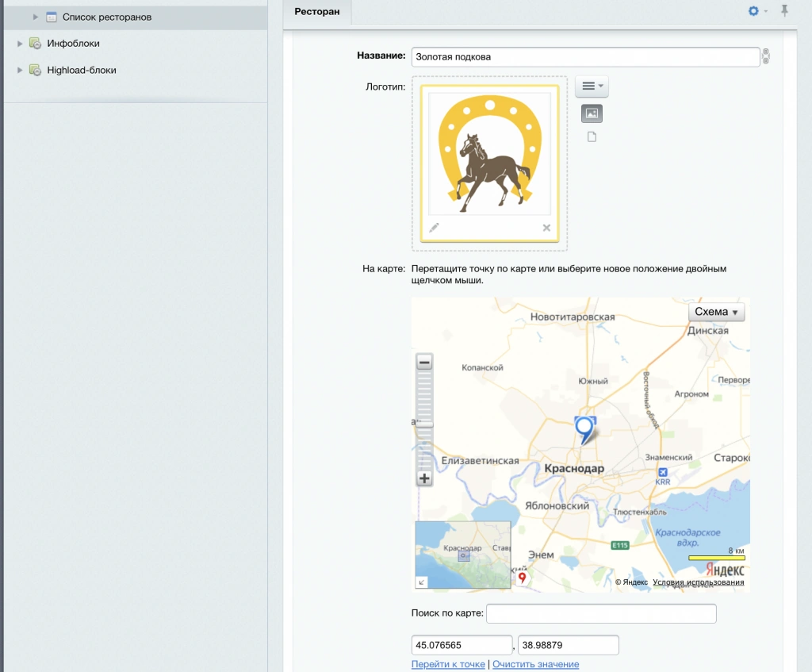Click the Новотитаровская label on the map
The image size is (812, 672).
click(x=573, y=317)
